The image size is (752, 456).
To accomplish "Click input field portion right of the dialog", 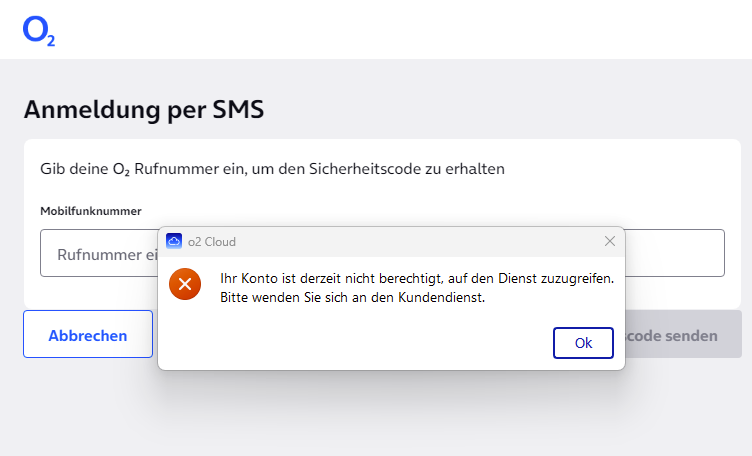I will click(674, 253).
